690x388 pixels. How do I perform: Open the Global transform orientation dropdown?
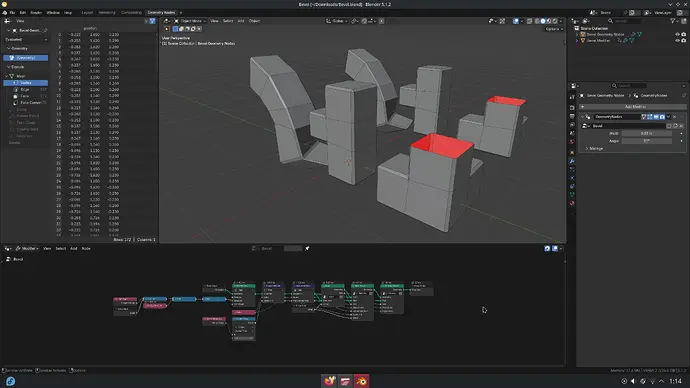coord(337,21)
